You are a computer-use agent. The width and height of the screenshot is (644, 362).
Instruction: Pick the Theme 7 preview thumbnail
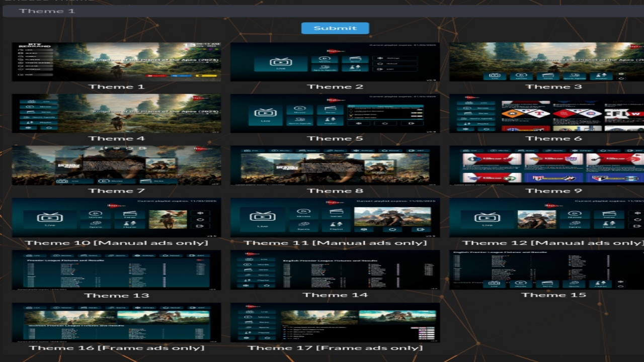116,165
